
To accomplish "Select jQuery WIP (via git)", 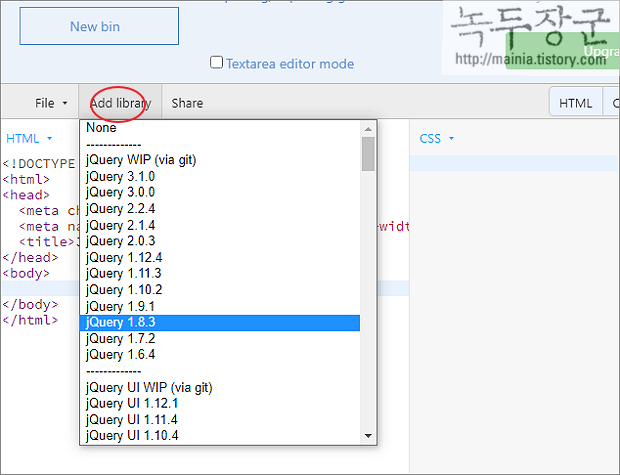I will 220,160.
